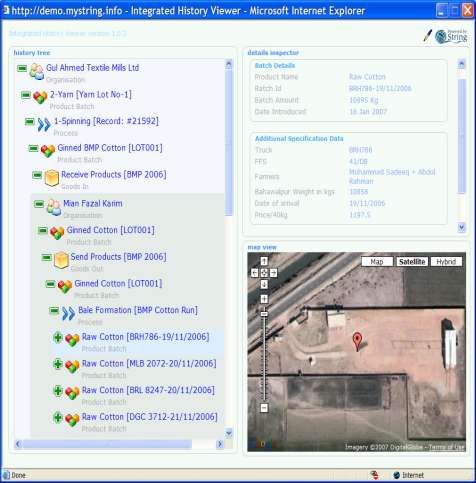476x483 pixels.
Task: Click product batch icon beside 2-Yarn
Action: point(40,97)
